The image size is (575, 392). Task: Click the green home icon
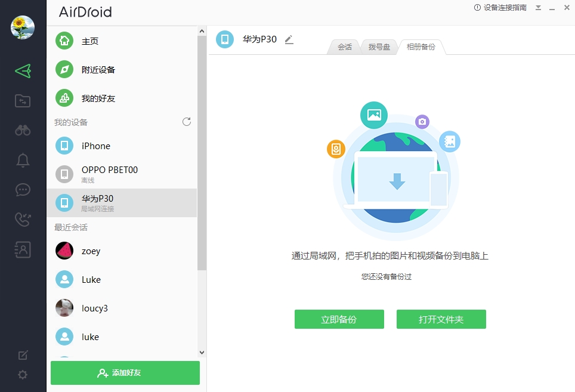(x=64, y=41)
